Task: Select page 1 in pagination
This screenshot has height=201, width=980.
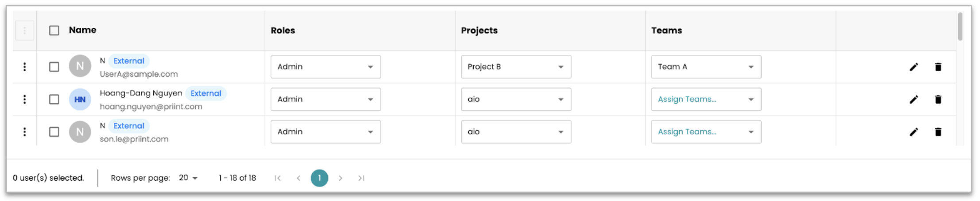Action: point(319,178)
